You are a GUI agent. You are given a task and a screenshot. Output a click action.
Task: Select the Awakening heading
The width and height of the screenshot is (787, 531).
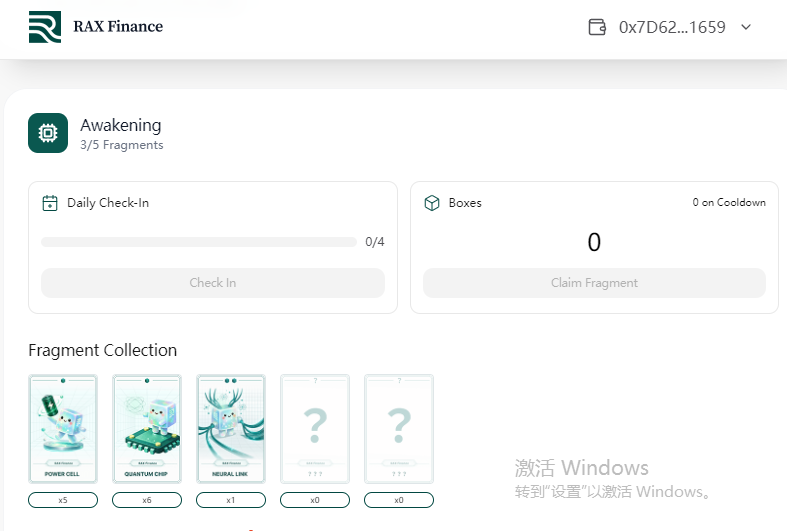click(121, 125)
